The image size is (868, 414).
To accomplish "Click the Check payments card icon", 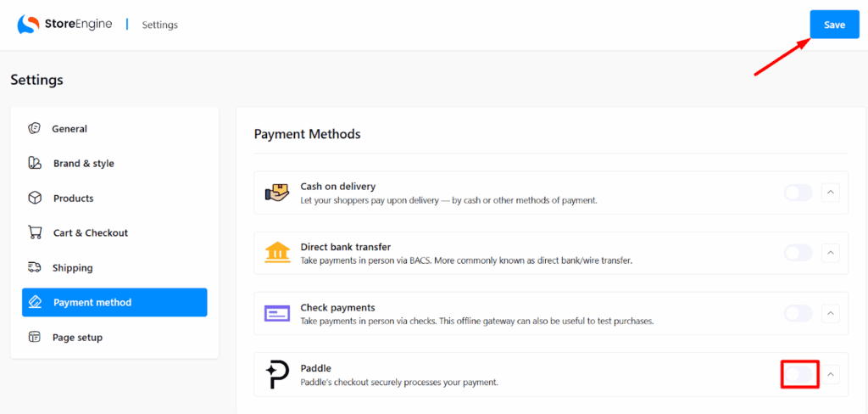I will (277, 314).
